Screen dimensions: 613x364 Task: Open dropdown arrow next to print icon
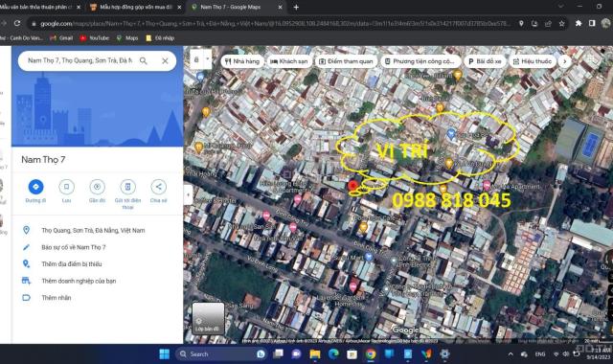coord(208,59)
